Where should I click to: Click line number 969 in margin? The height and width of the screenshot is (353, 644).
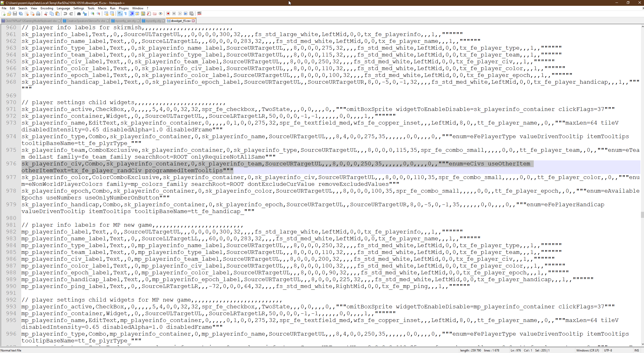coord(11,96)
